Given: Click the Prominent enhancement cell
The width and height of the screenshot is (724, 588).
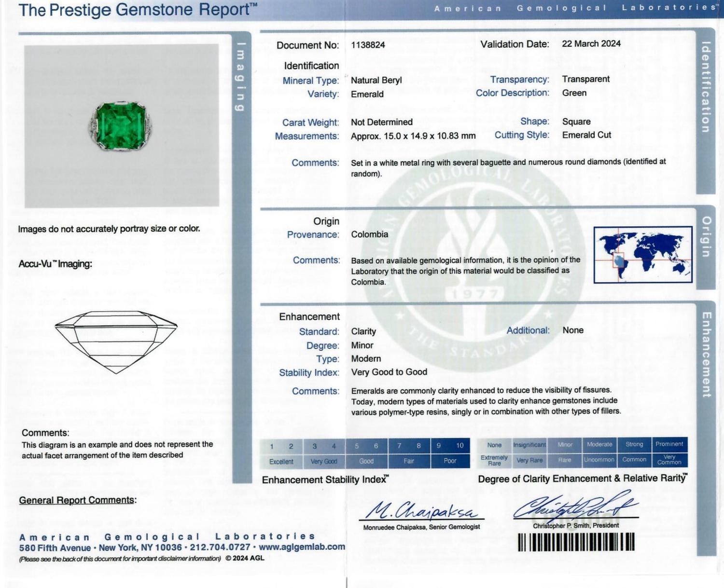Looking at the screenshot, I should tap(669, 444).
